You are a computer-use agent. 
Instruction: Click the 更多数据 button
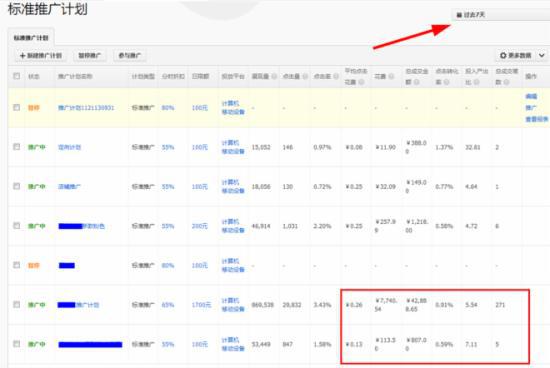516,55
